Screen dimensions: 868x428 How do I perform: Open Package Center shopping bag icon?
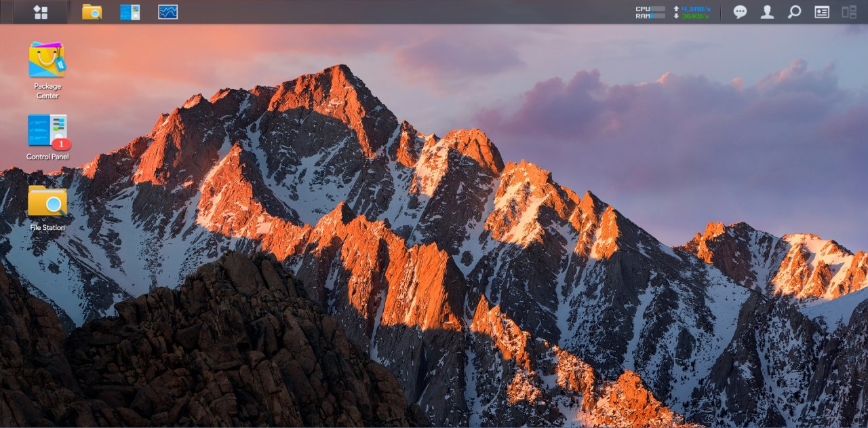47,60
